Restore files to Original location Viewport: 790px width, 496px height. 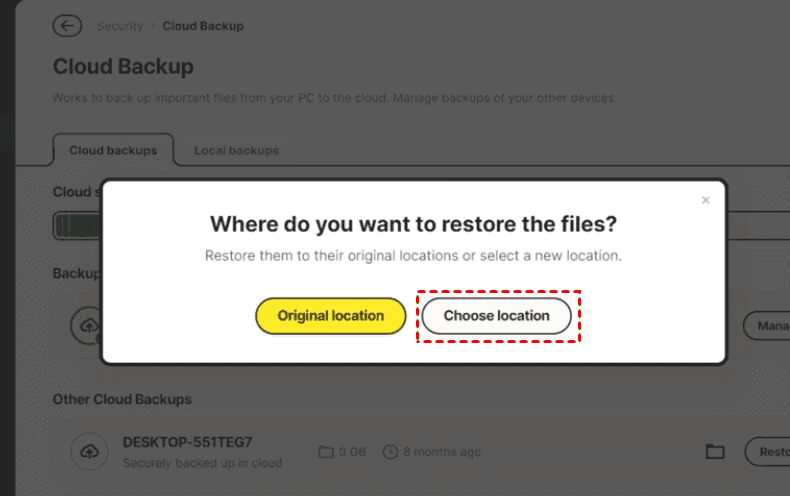pyautogui.click(x=330, y=316)
